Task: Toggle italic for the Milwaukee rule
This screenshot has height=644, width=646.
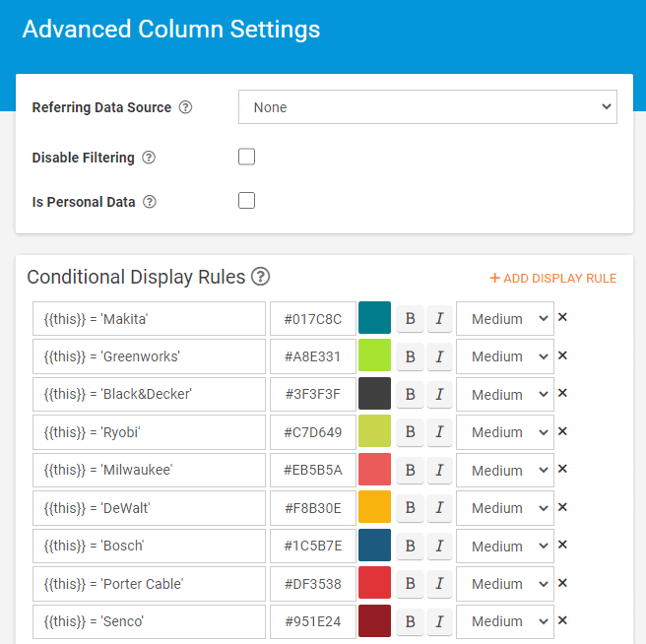Action: click(x=439, y=470)
